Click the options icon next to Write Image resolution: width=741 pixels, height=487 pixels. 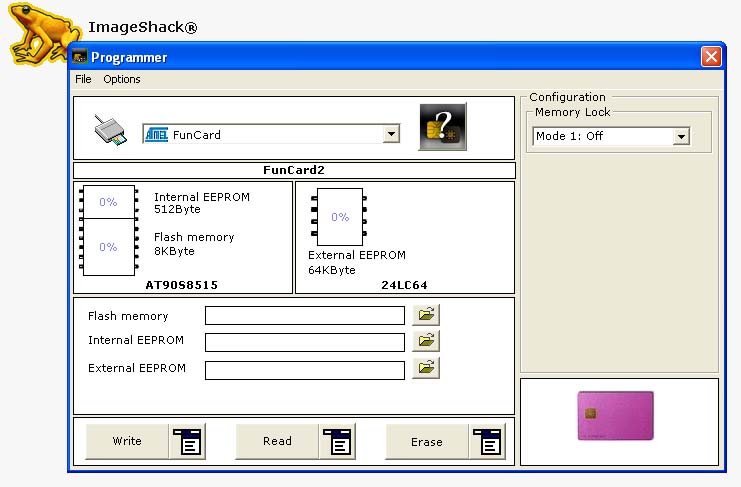click(188, 441)
